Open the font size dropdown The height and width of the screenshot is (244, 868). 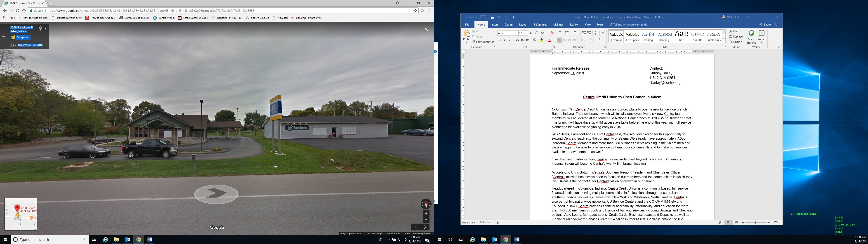coord(526,33)
